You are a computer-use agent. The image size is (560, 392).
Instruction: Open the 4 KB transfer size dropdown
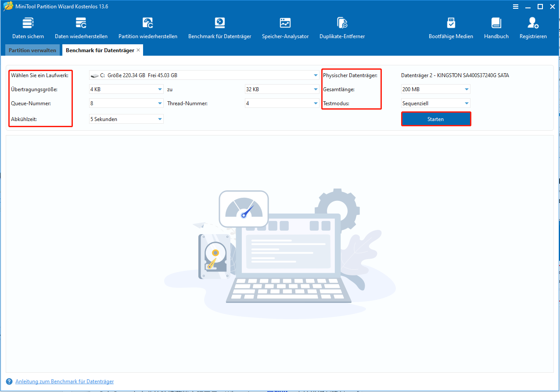(x=126, y=89)
